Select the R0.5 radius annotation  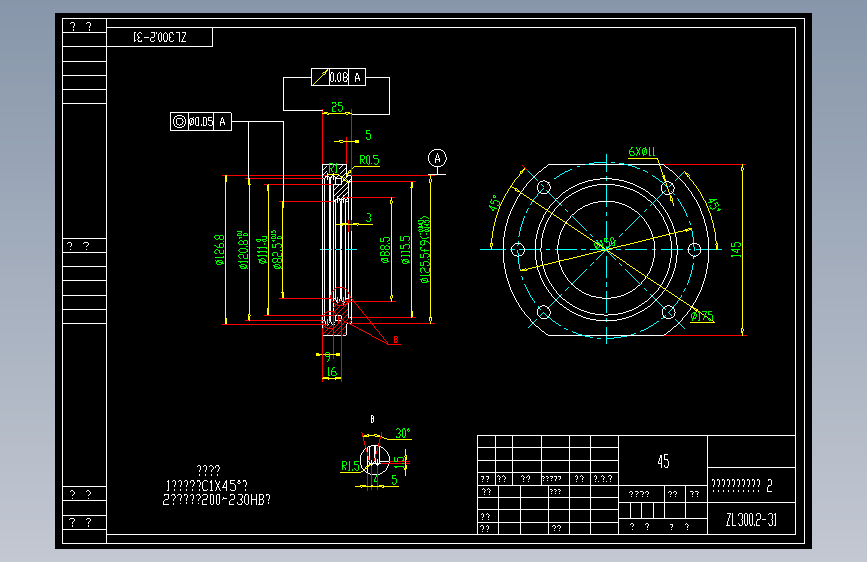pos(369,160)
